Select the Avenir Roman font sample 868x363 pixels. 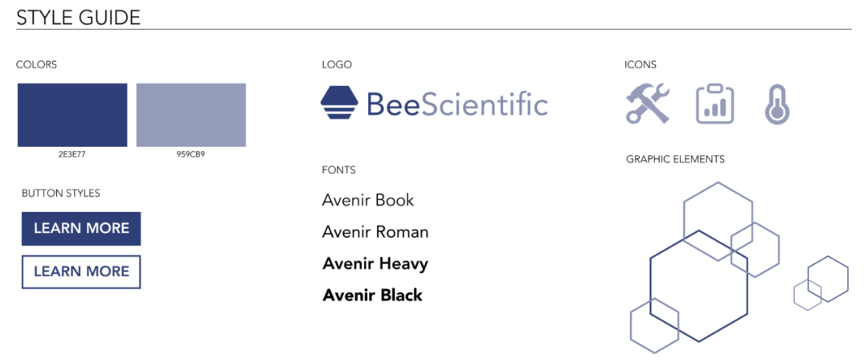(x=375, y=232)
